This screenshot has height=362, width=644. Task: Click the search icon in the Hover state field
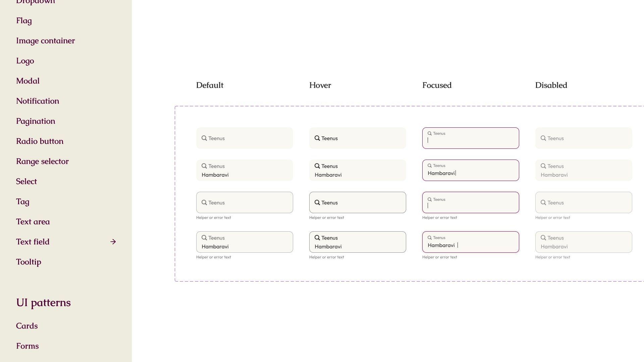pyautogui.click(x=318, y=138)
